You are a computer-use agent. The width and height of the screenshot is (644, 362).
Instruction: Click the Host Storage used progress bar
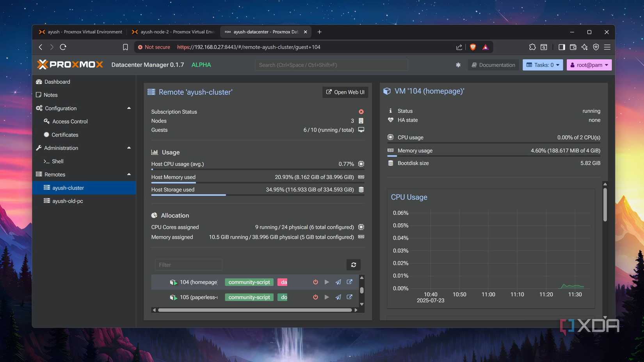(258, 195)
